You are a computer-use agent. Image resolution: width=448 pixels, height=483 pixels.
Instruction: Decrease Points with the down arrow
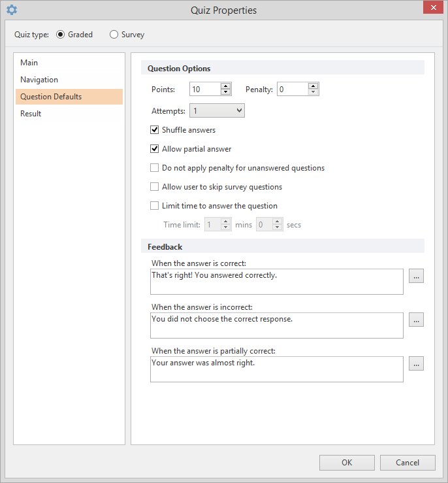(x=225, y=92)
